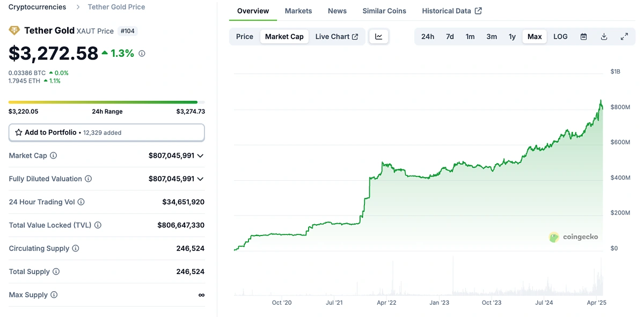The width and height of the screenshot is (644, 317).
Task: Open the date range calendar picker
Action: [583, 36]
